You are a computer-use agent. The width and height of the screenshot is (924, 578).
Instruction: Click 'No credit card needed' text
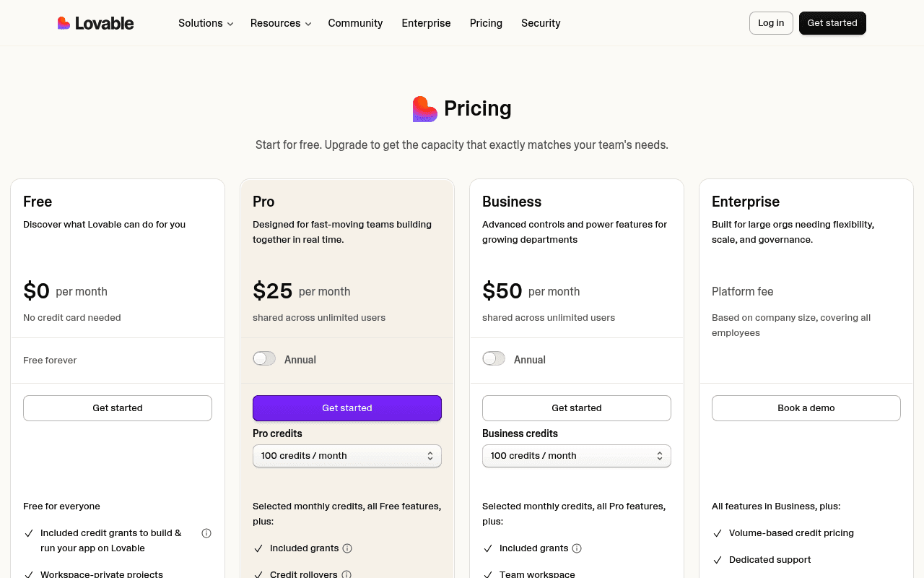click(x=72, y=318)
